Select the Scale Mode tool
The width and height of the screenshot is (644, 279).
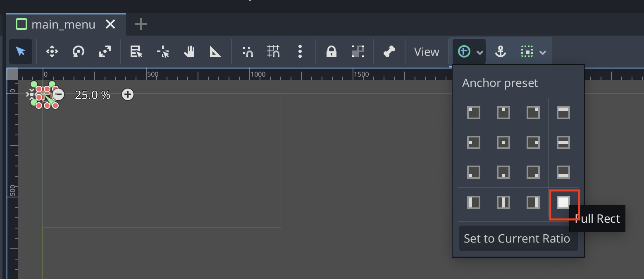pyautogui.click(x=104, y=51)
